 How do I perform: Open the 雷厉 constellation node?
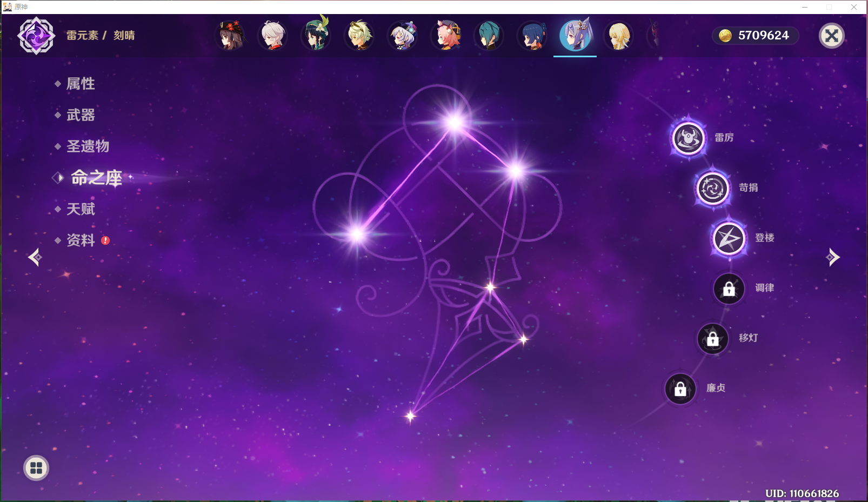(x=688, y=138)
